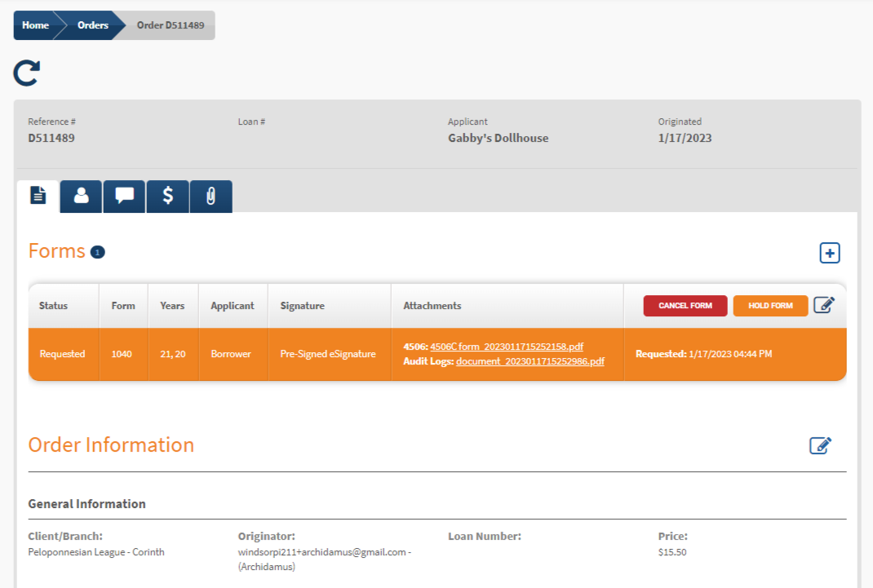Click the 1040 form cell
This screenshot has height=588, width=873.
[122, 354]
